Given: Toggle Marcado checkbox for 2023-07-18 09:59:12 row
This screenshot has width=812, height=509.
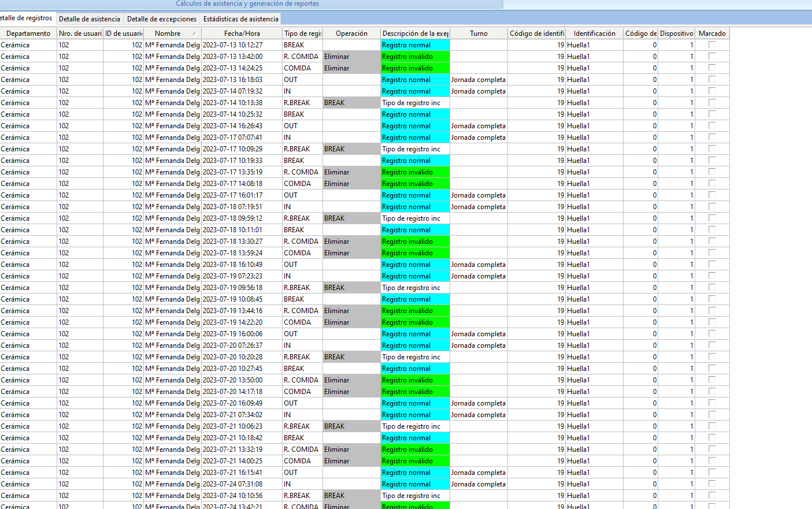Looking at the screenshot, I should tap(712, 218).
